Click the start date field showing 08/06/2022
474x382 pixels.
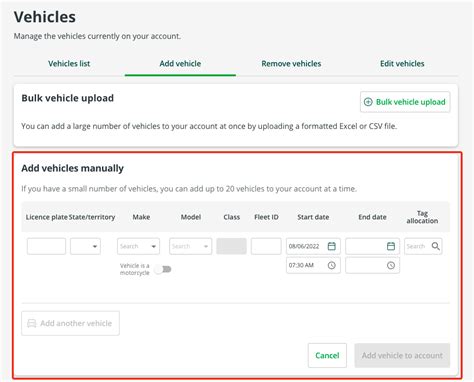[x=313, y=246]
